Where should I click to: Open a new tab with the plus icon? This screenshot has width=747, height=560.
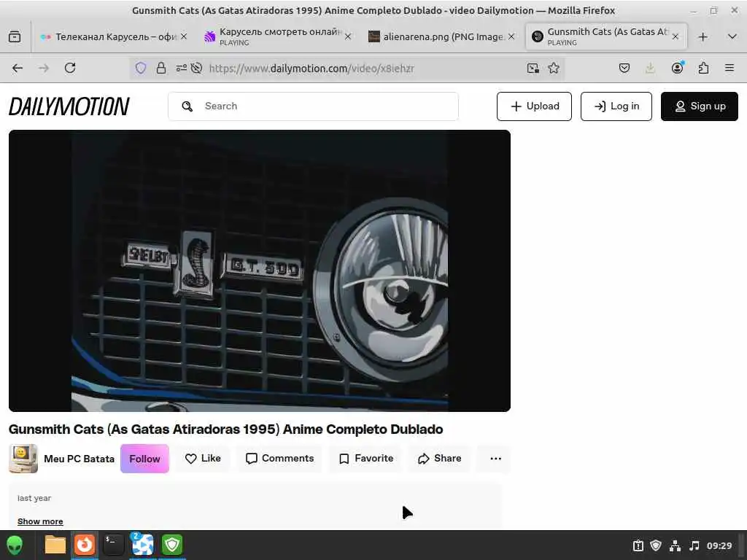coord(703,36)
